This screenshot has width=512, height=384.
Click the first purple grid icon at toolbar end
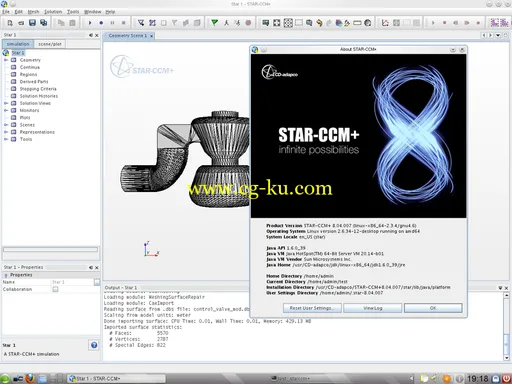(x=495, y=23)
